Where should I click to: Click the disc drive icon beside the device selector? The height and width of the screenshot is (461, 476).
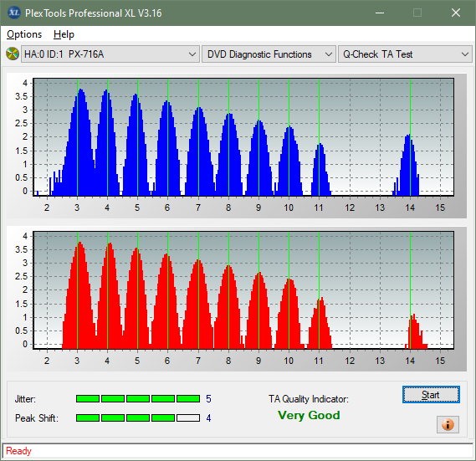pos(13,54)
